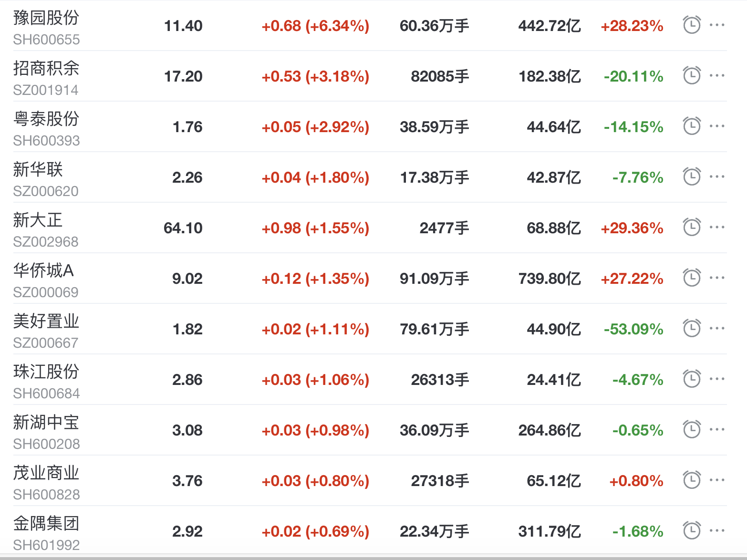Set price alert for 金隅集团
Screen dimensions: 747x560
[692, 530]
